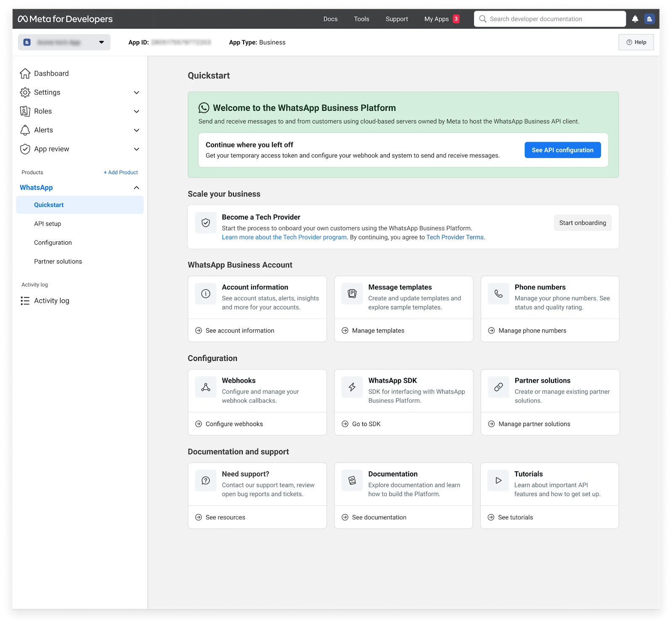672x625 pixels.
Task: Click See account information
Action: click(x=240, y=331)
